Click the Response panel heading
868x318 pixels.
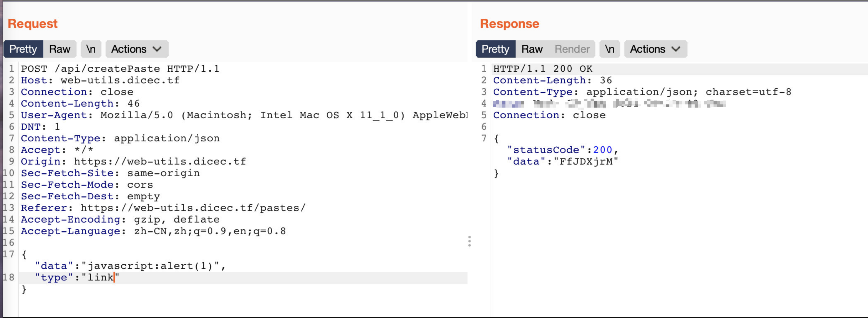point(509,24)
